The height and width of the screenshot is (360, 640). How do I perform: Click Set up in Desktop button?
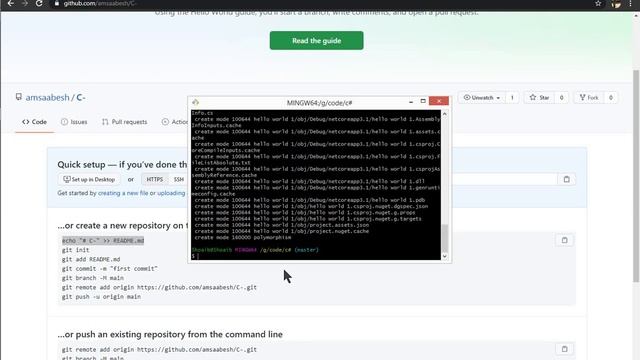(x=89, y=179)
